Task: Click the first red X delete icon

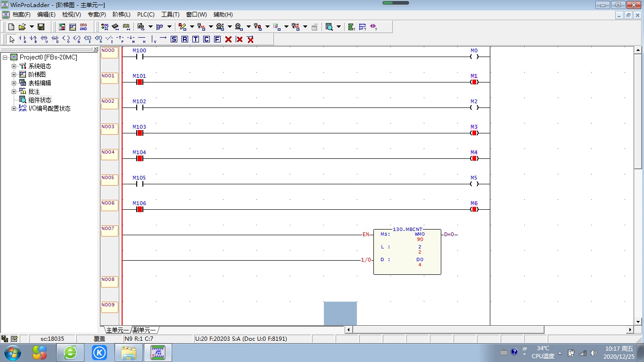Action: pyautogui.click(x=228, y=39)
